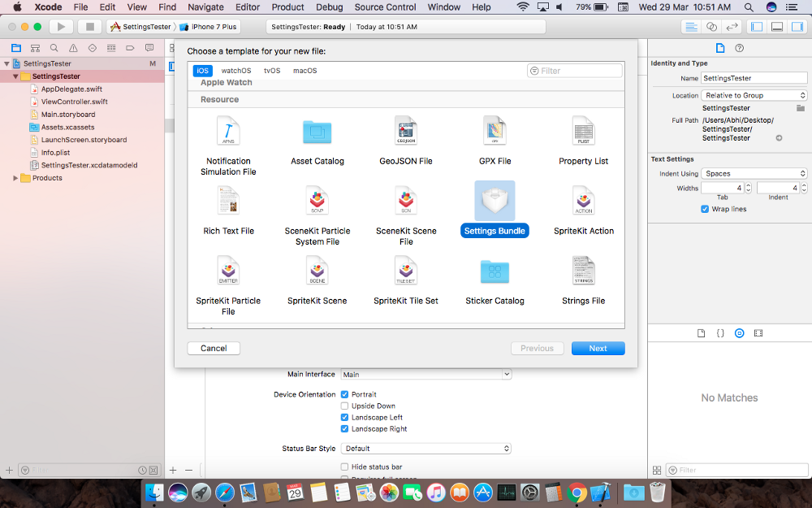The height and width of the screenshot is (508, 812).
Task: Show the Issue navigator warning icon
Action: click(73, 48)
